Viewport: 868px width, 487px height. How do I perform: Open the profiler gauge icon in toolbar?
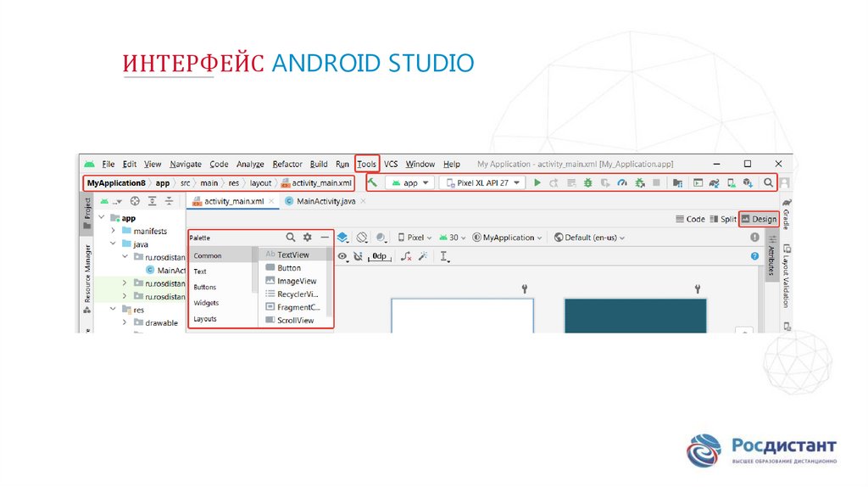coord(622,182)
